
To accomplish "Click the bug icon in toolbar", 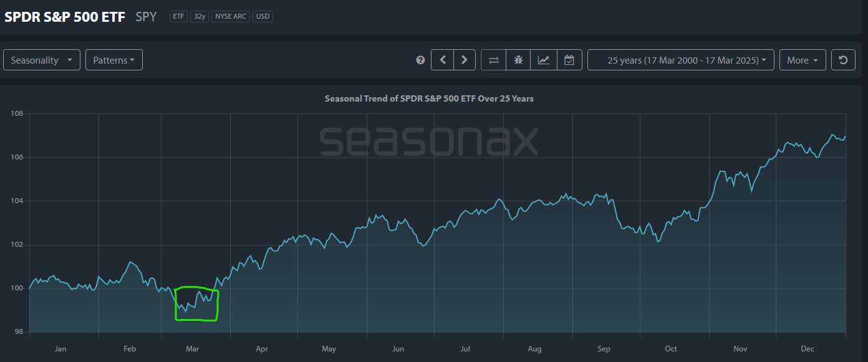I will point(519,60).
